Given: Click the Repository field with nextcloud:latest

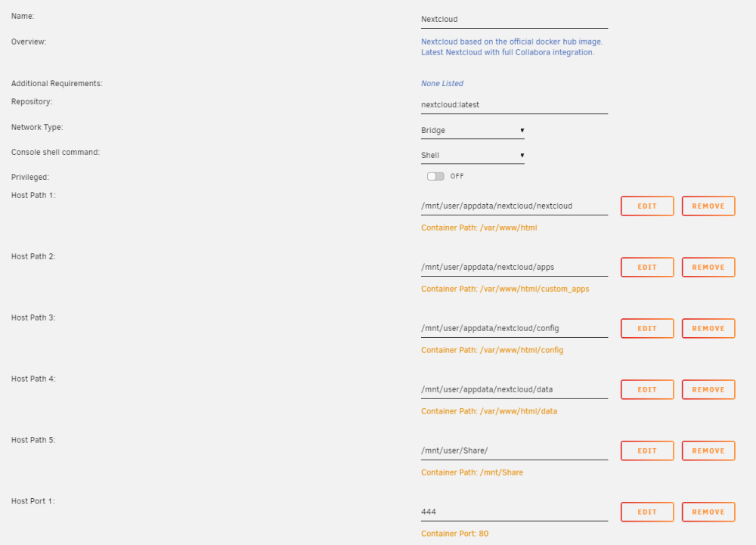Looking at the screenshot, I should [514, 105].
